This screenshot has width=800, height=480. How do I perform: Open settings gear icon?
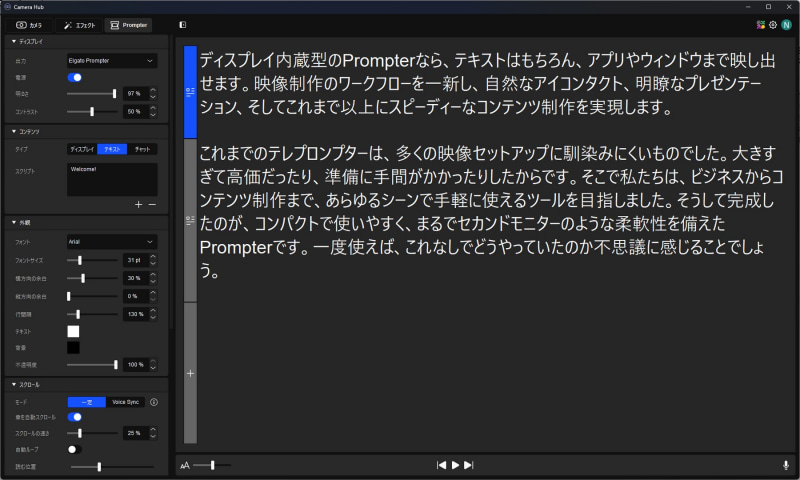click(773, 24)
